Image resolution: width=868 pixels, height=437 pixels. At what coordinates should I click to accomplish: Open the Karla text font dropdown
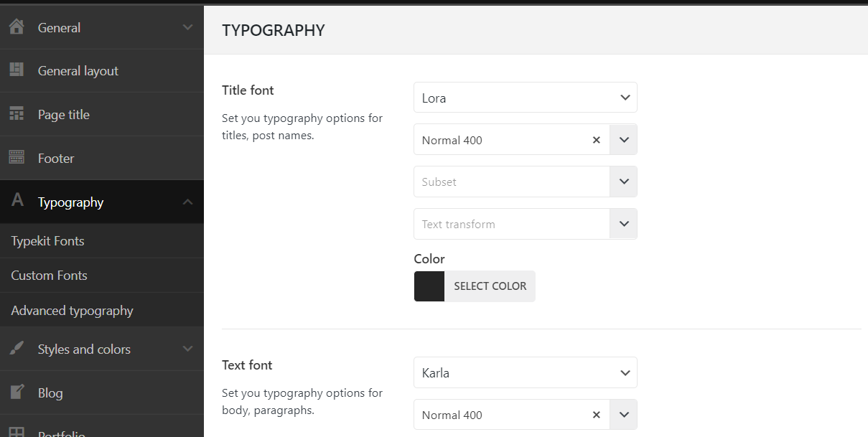(x=525, y=373)
